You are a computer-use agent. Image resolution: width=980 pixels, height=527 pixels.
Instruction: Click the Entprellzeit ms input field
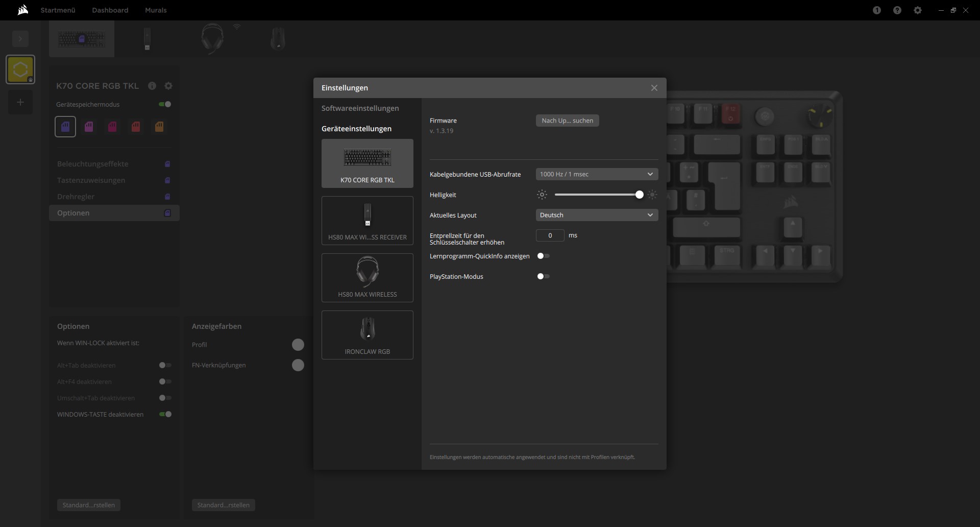click(x=550, y=235)
